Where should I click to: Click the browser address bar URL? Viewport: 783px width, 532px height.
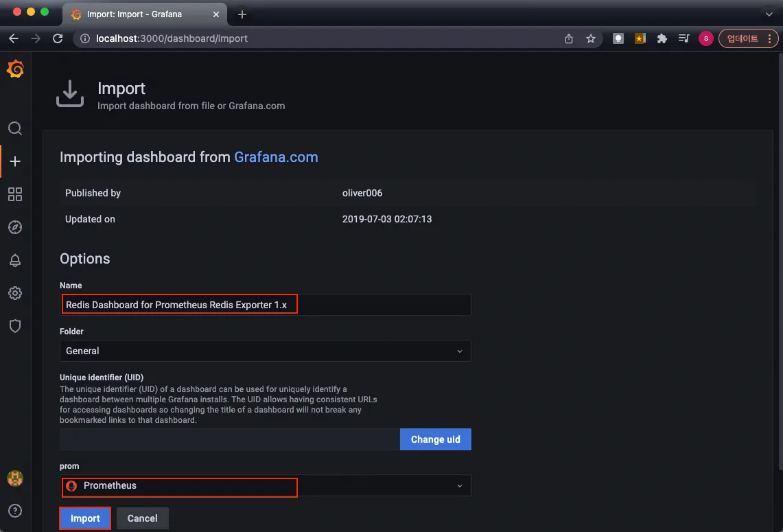tap(172, 38)
